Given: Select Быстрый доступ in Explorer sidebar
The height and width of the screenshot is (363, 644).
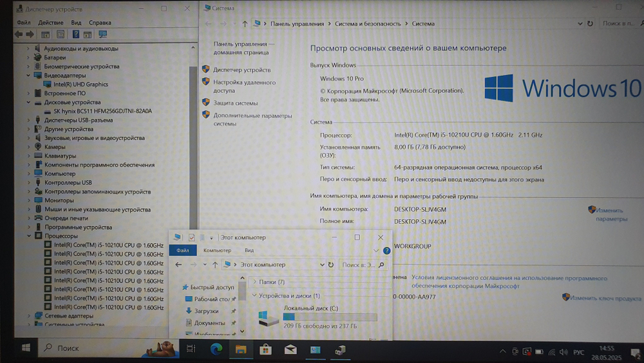Looking at the screenshot, I should coord(212,288).
